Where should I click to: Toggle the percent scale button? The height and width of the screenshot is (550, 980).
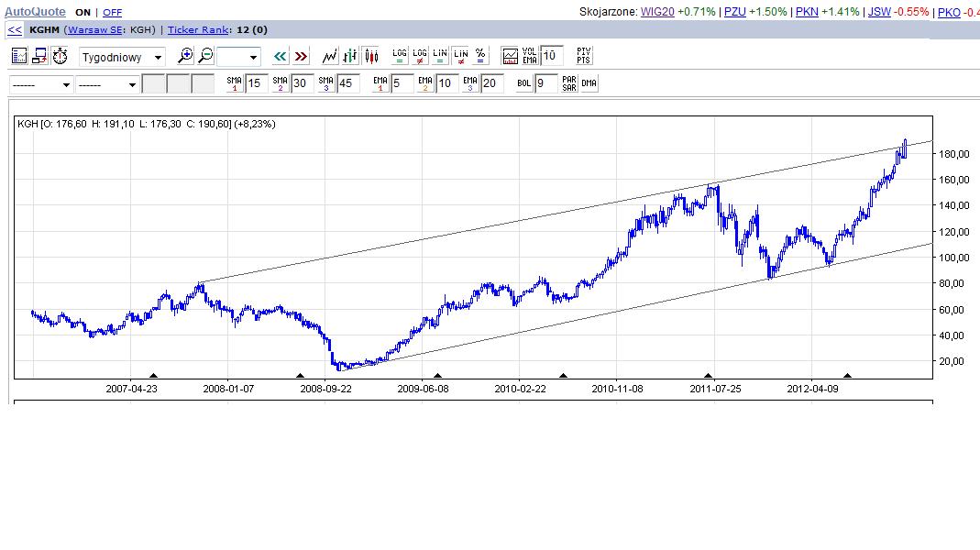(481, 56)
